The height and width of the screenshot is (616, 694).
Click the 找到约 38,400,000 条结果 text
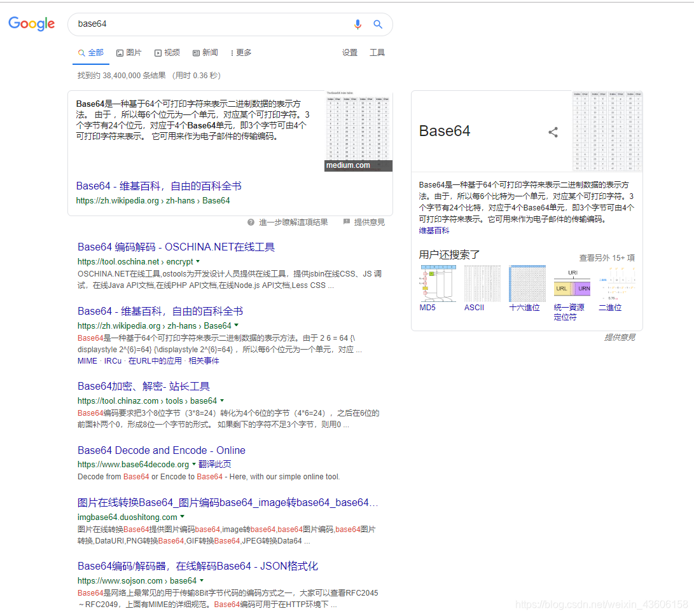[121, 76]
